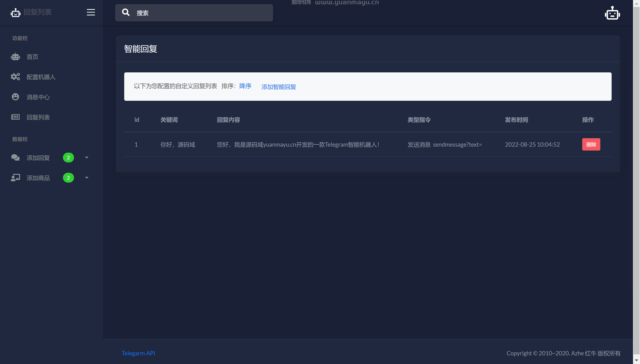Screen dimensions: 640x364
Task: Click the gears icon for 配置机器人
Action: (x=15, y=77)
